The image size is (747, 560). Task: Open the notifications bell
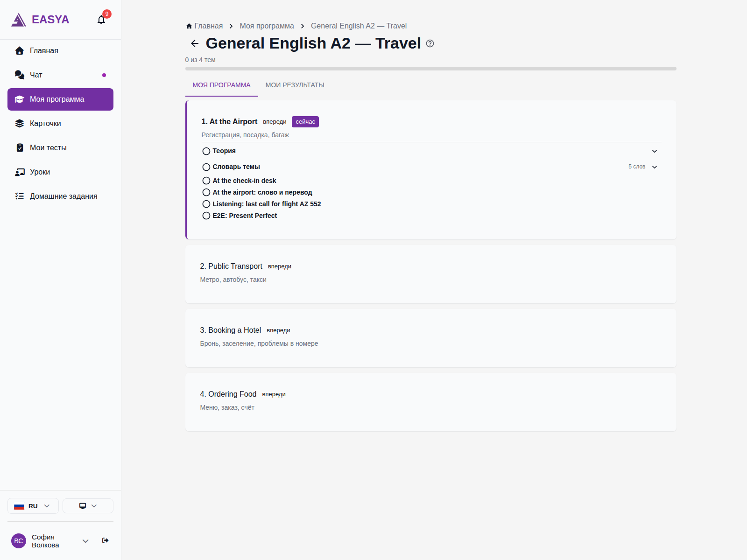pos(101,20)
